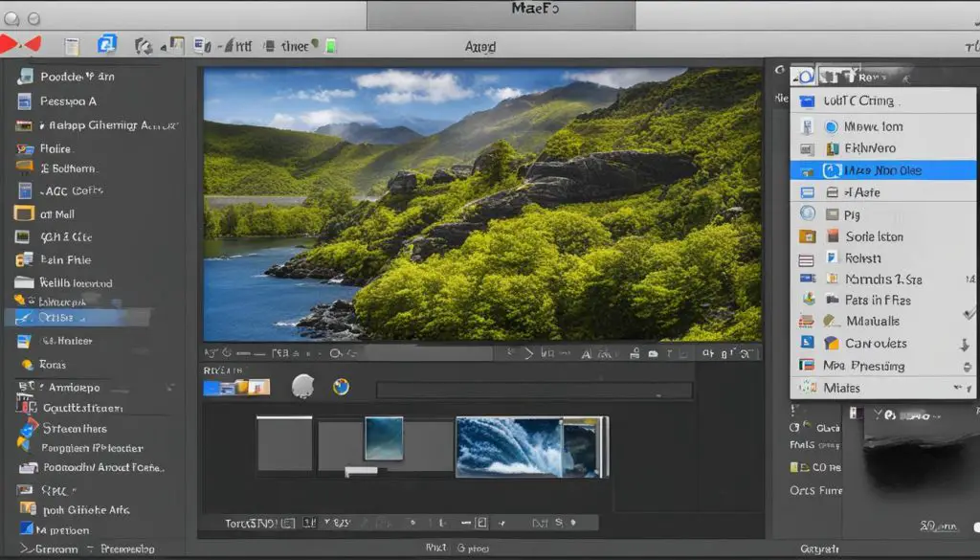Click the gray round icon below the preview
This screenshot has height=560, width=980.
tap(303, 386)
